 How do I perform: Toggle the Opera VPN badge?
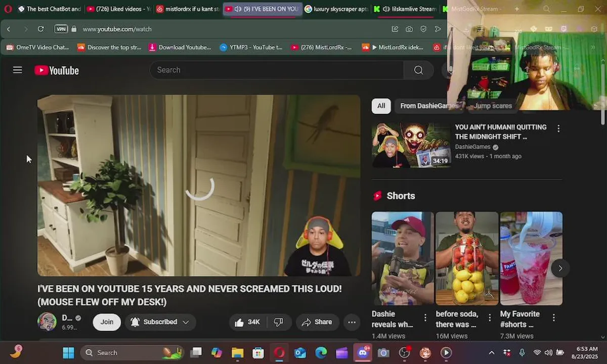61,29
